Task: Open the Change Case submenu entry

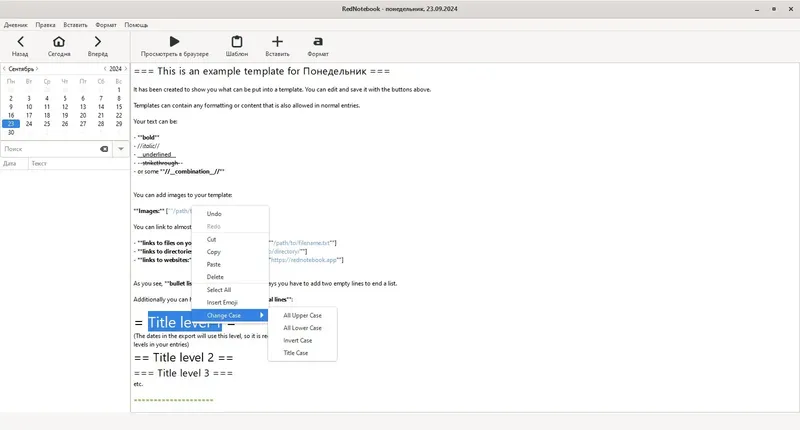Action: point(230,315)
